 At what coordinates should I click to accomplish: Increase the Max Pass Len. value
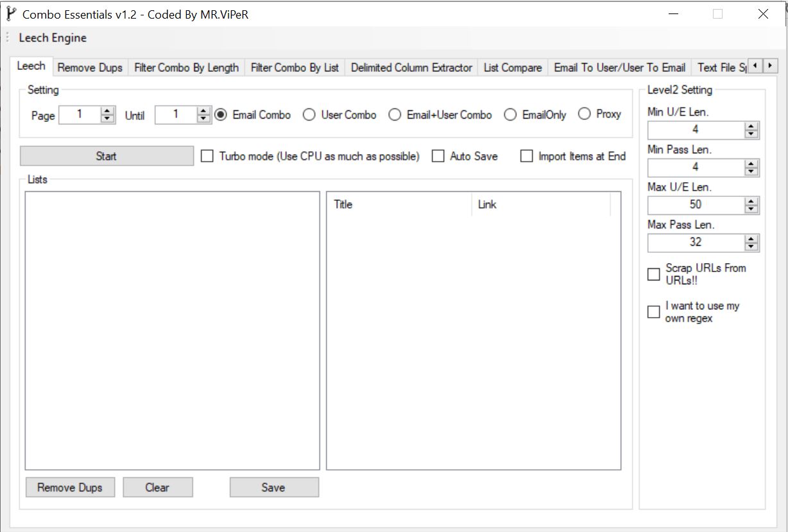(x=751, y=239)
